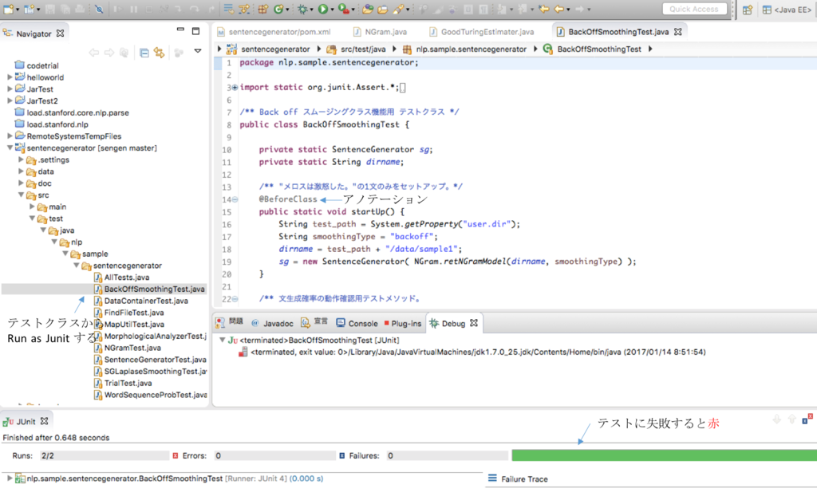The height and width of the screenshot is (504, 817).
Task: Close the Debug view tab
Action: pyautogui.click(x=474, y=323)
